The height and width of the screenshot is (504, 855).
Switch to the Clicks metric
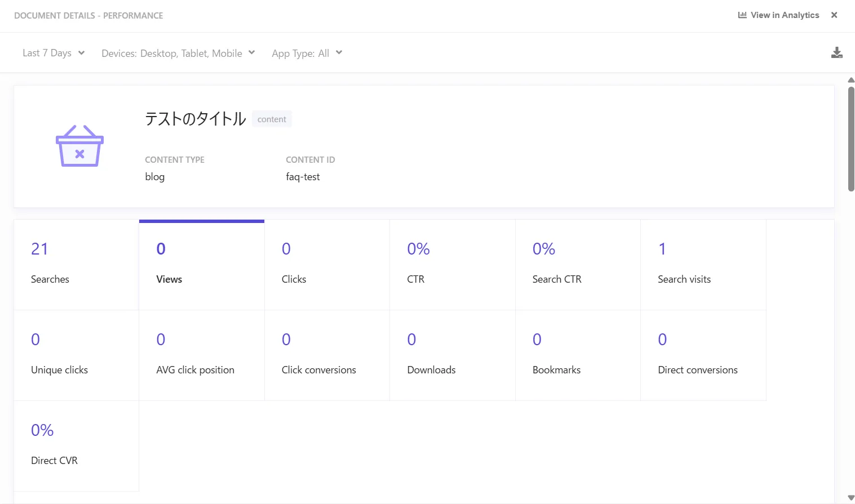(327, 265)
